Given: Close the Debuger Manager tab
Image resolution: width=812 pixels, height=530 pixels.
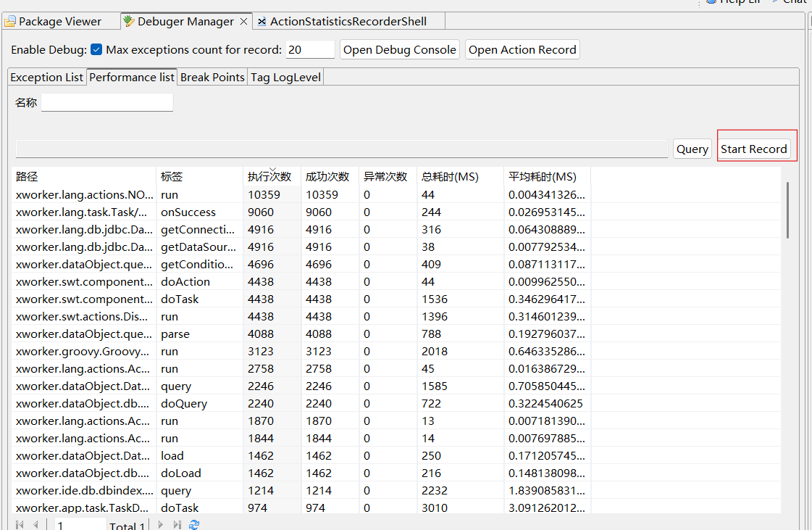Looking at the screenshot, I should [243, 22].
